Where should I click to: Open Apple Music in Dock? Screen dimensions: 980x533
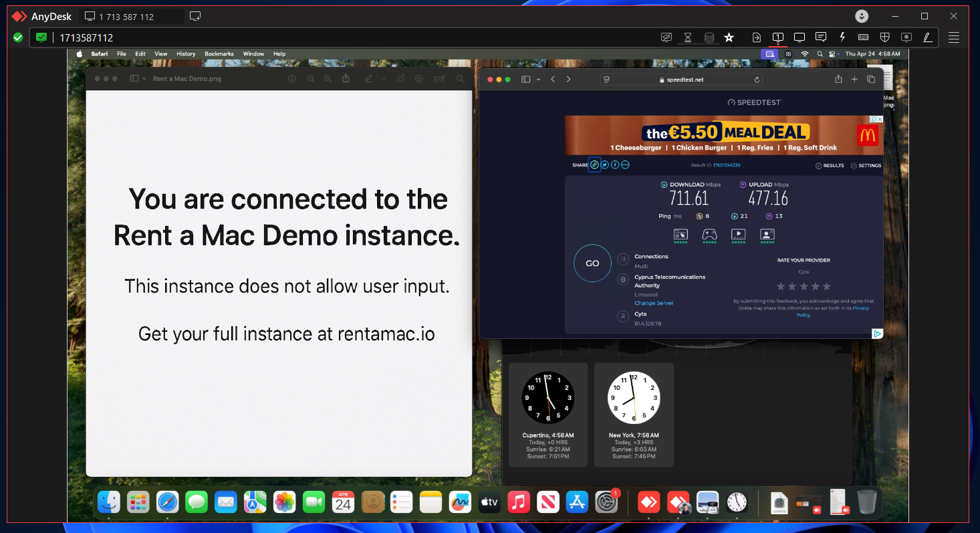[x=519, y=502]
